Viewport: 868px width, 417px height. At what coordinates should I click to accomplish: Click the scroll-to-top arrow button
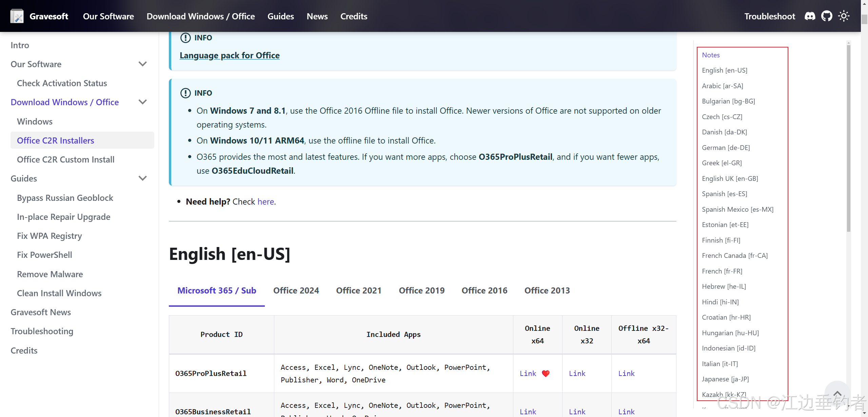pos(837,394)
